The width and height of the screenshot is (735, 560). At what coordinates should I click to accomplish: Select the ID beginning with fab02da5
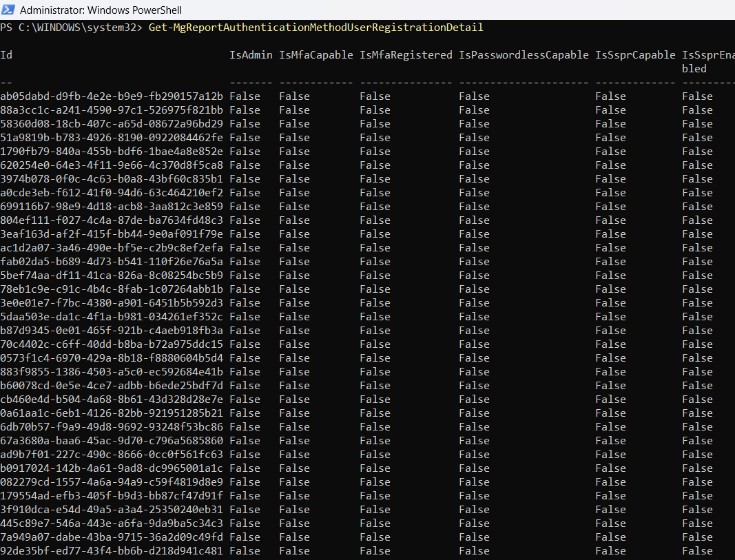point(112,262)
